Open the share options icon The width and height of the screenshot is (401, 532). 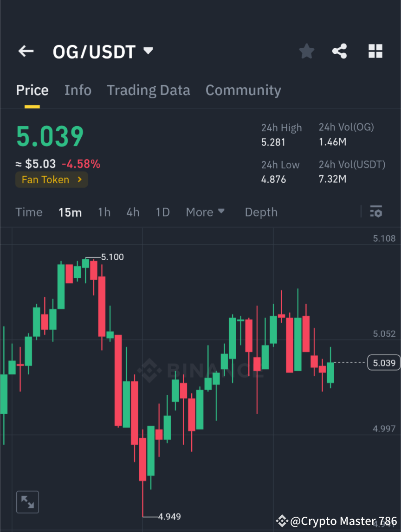[340, 51]
